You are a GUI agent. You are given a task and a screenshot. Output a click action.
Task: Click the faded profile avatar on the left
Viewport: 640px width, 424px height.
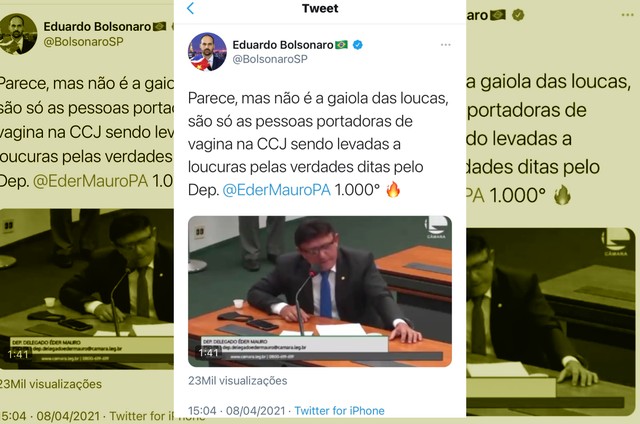pyautogui.click(x=18, y=34)
